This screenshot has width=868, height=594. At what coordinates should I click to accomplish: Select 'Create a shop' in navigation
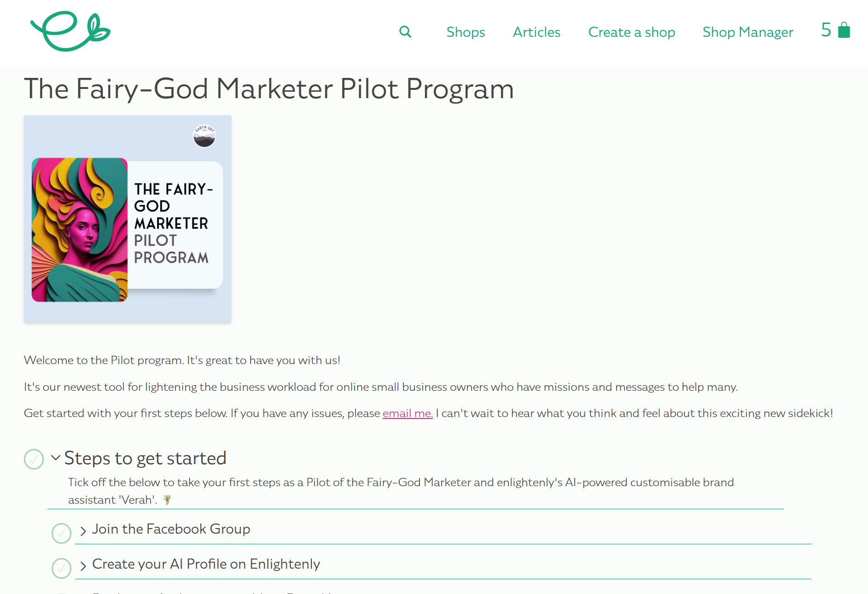coord(631,32)
